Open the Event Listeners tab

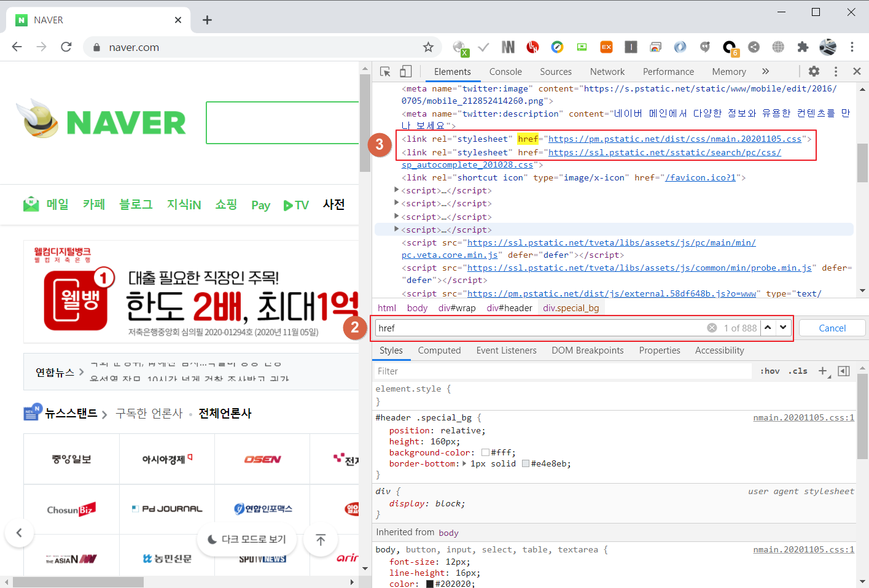[506, 350]
